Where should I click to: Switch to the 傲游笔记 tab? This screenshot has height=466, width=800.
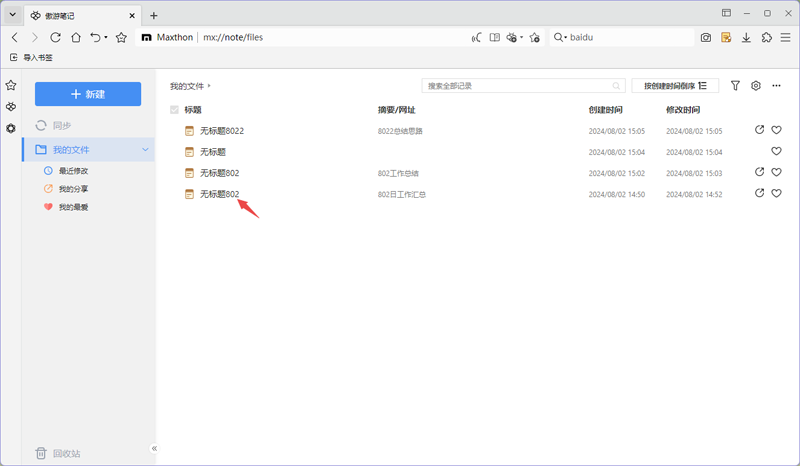[x=83, y=15]
